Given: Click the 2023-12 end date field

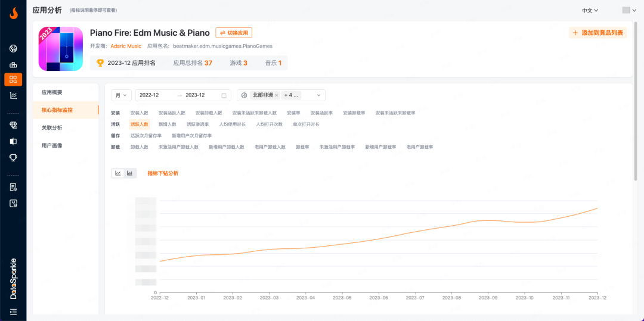Looking at the screenshot, I should 195,95.
